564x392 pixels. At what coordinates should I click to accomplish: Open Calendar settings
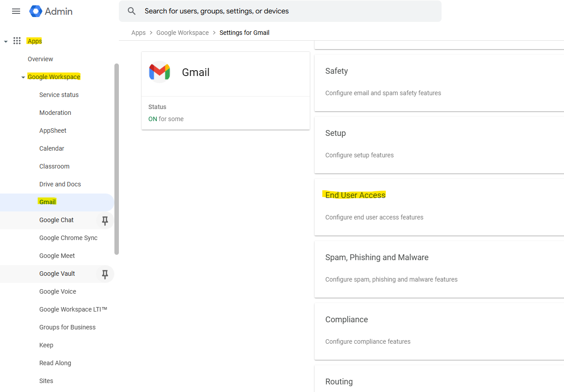tap(52, 148)
